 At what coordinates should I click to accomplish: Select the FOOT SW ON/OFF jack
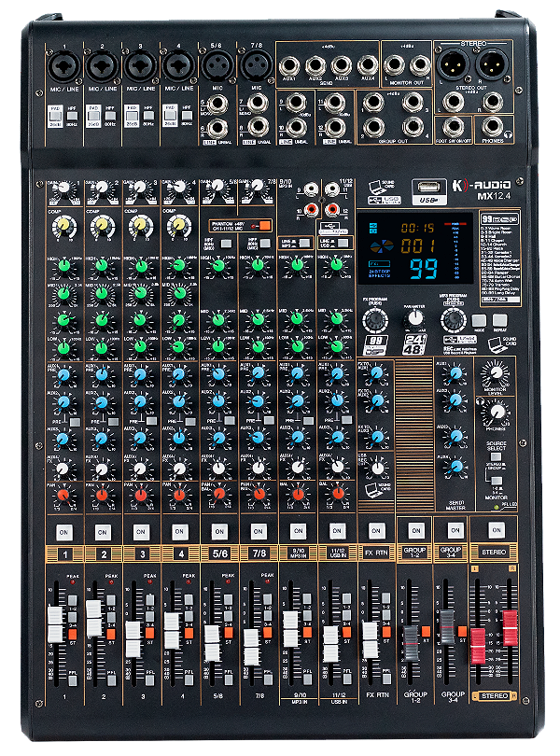pyautogui.click(x=453, y=127)
